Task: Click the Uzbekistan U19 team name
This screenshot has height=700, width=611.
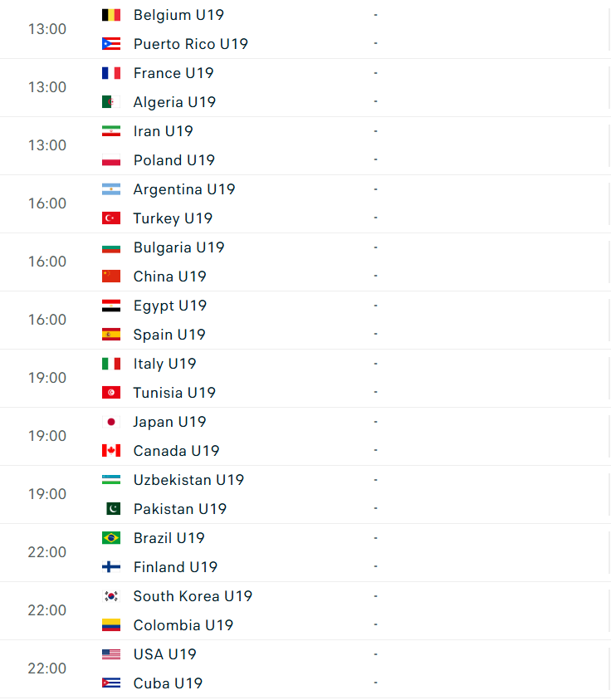Action: pos(188,479)
